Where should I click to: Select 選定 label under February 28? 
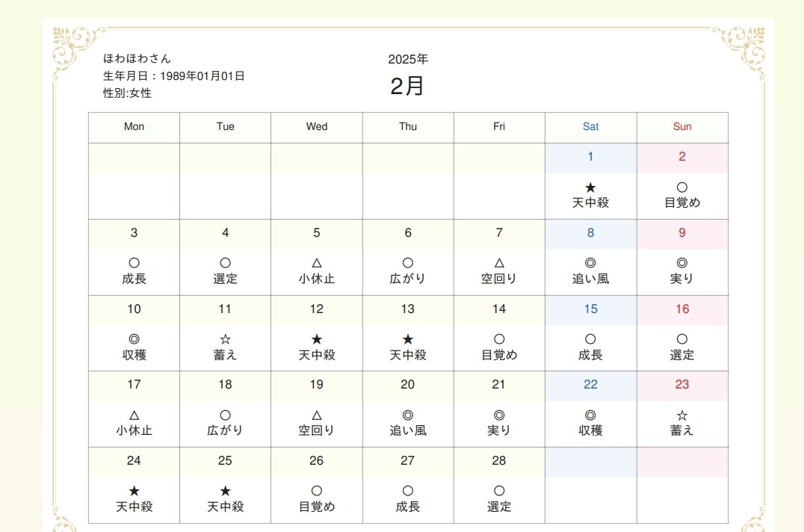coord(499,507)
